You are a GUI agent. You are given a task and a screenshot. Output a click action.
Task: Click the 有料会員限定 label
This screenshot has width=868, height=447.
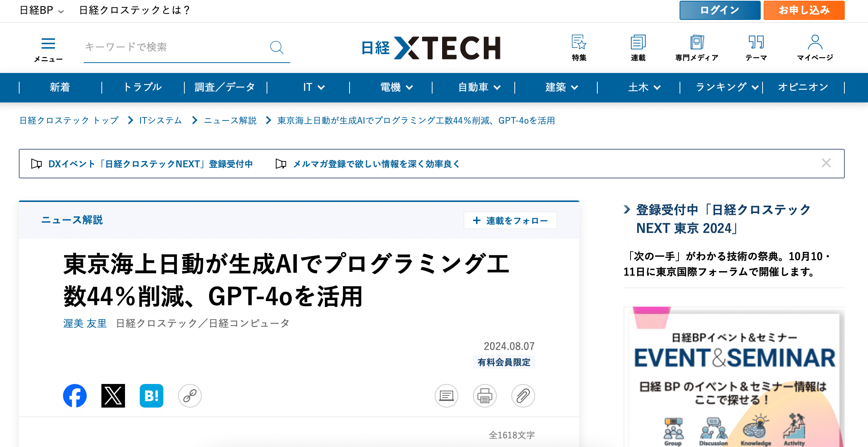point(504,362)
